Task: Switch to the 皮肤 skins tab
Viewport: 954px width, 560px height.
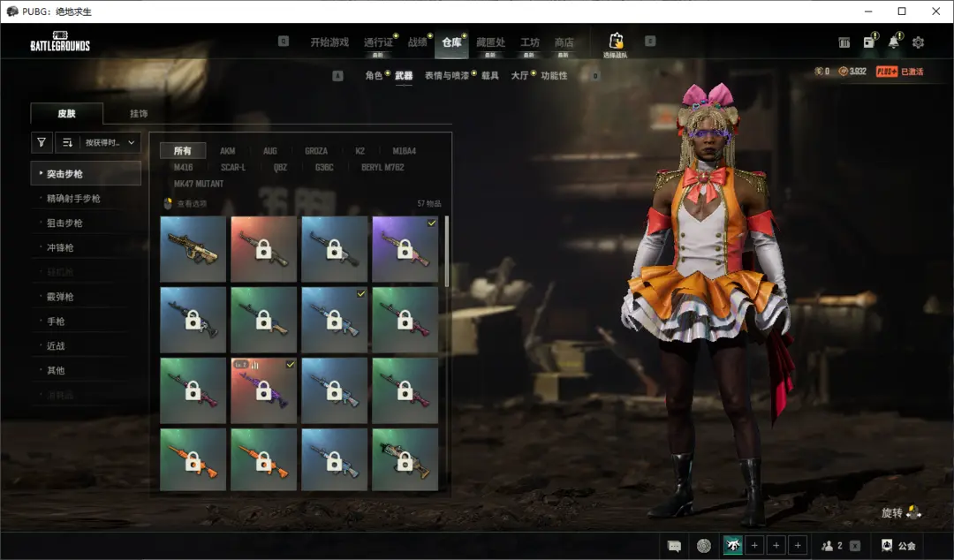Action: coord(67,113)
